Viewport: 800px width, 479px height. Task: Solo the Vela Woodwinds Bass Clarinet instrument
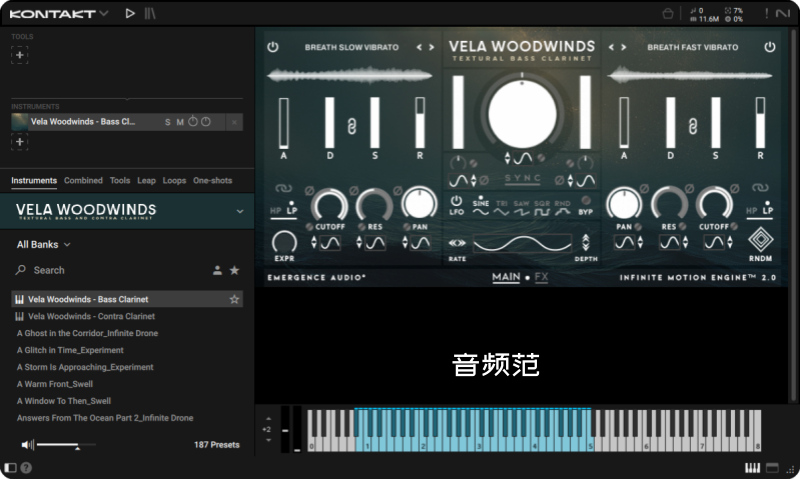coord(167,122)
